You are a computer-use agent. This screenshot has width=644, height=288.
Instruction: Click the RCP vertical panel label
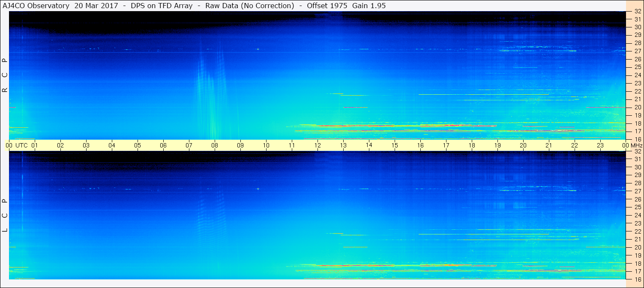click(x=5, y=75)
